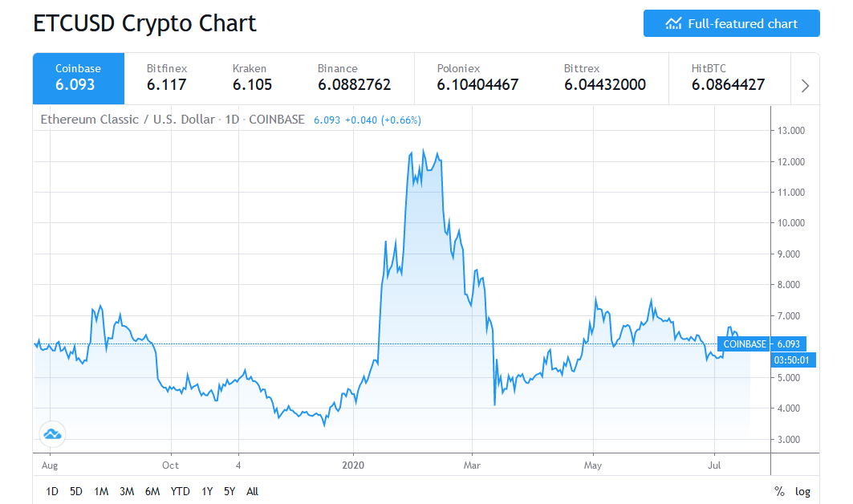Switch to the Binance exchange tab
Screen dimensions: 853x504
click(354, 79)
